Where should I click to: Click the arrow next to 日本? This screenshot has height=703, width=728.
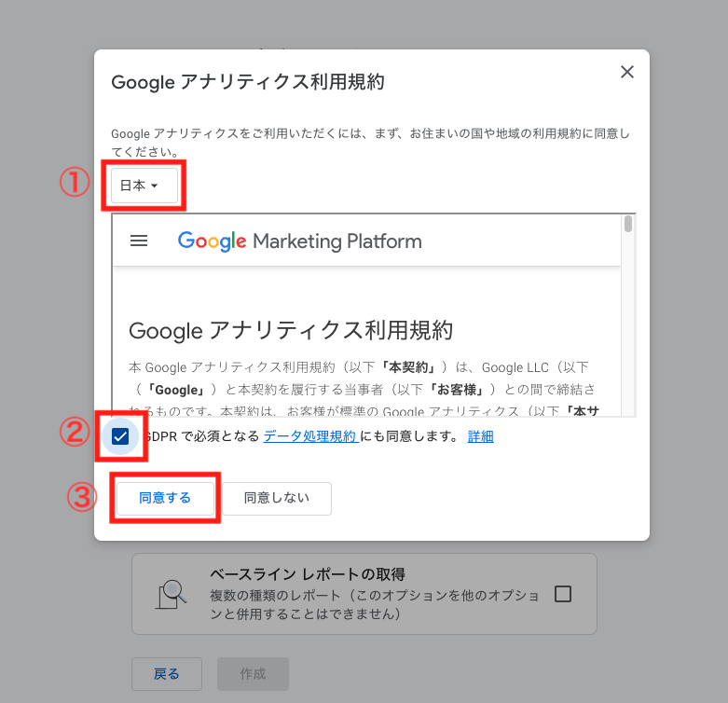click(155, 186)
